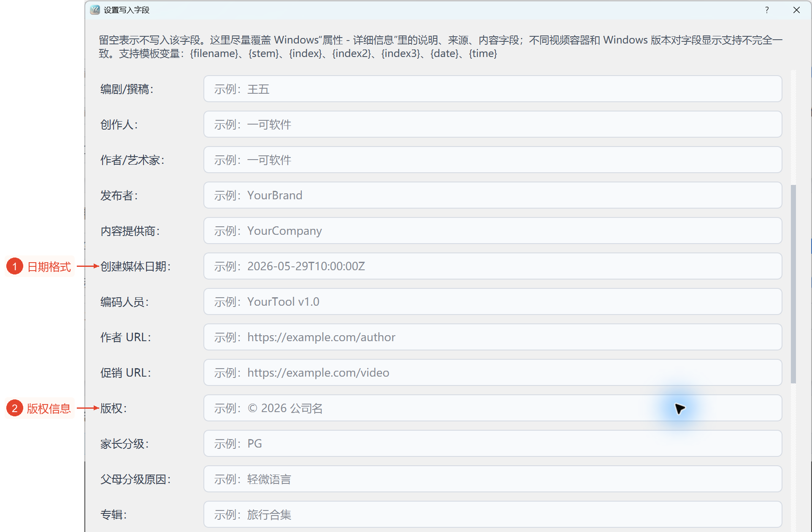Click the 发布者 label

(x=119, y=195)
